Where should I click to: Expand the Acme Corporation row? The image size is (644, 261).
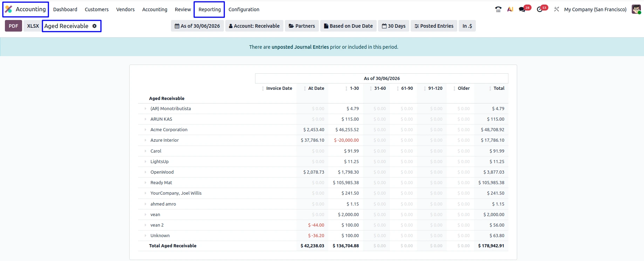pos(145,130)
